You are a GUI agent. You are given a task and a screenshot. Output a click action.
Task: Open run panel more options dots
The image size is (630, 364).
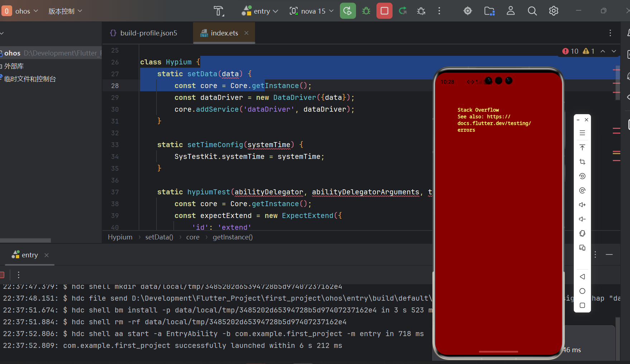(595, 254)
